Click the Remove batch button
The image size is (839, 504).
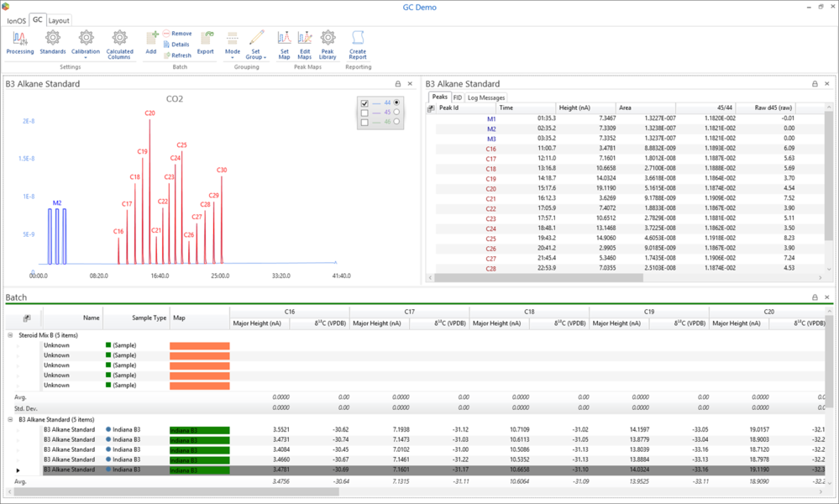[177, 34]
